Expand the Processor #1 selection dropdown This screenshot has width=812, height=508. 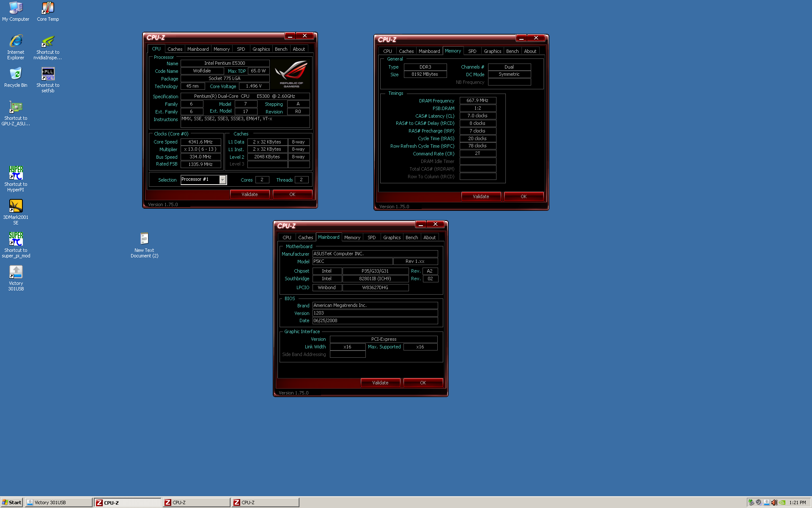tap(222, 180)
